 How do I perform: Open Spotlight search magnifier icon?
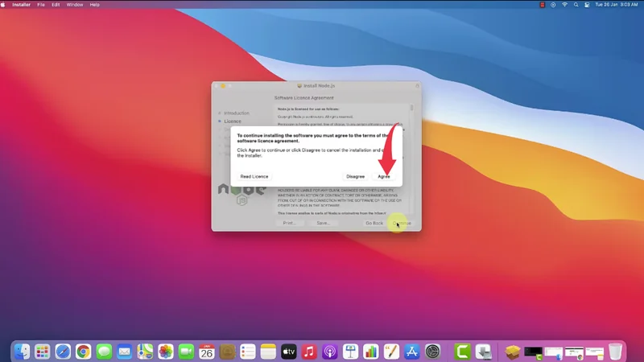coord(576,5)
